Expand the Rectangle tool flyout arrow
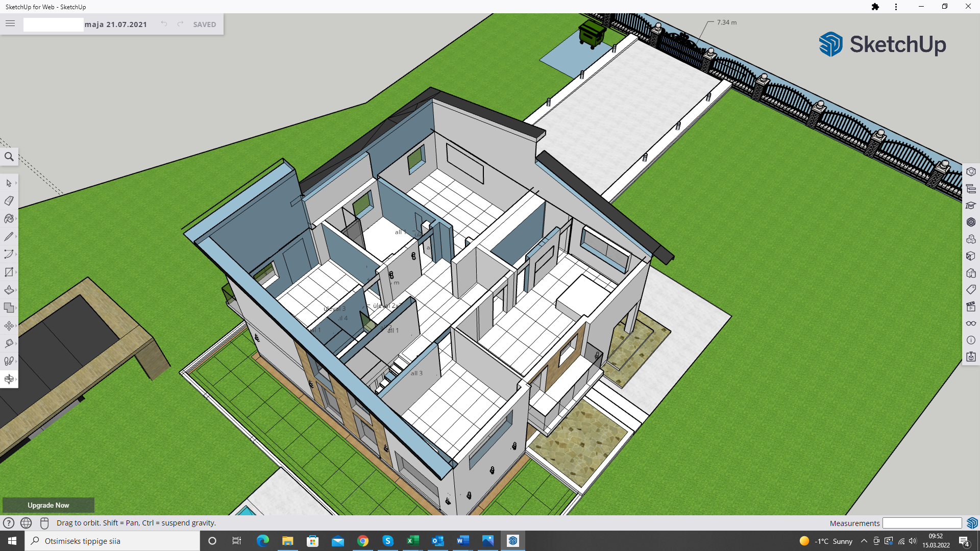Viewport: 980px width, 551px height. pyautogui.click(x=16, y=272)
